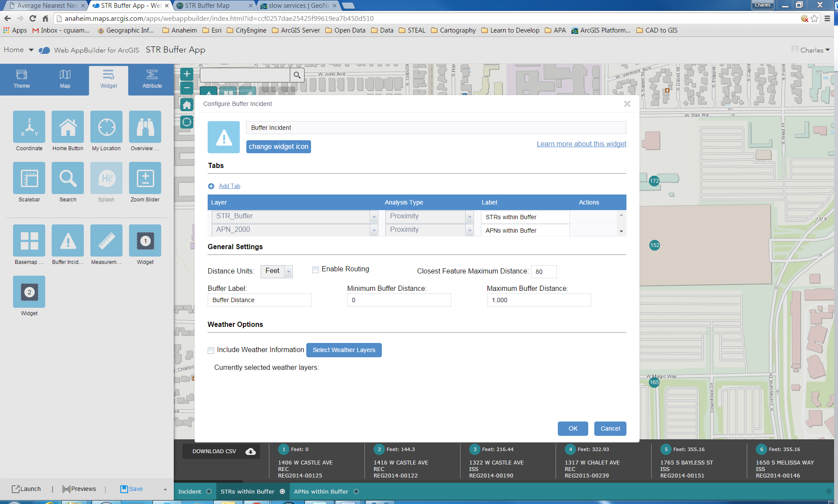Select the Search widget icon

click(68, 178)
